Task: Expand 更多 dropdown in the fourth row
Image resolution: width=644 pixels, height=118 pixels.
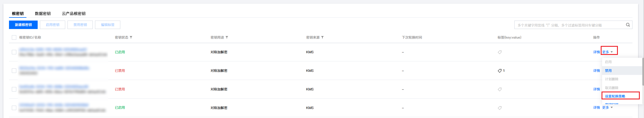Action: (x=607, y=108)
